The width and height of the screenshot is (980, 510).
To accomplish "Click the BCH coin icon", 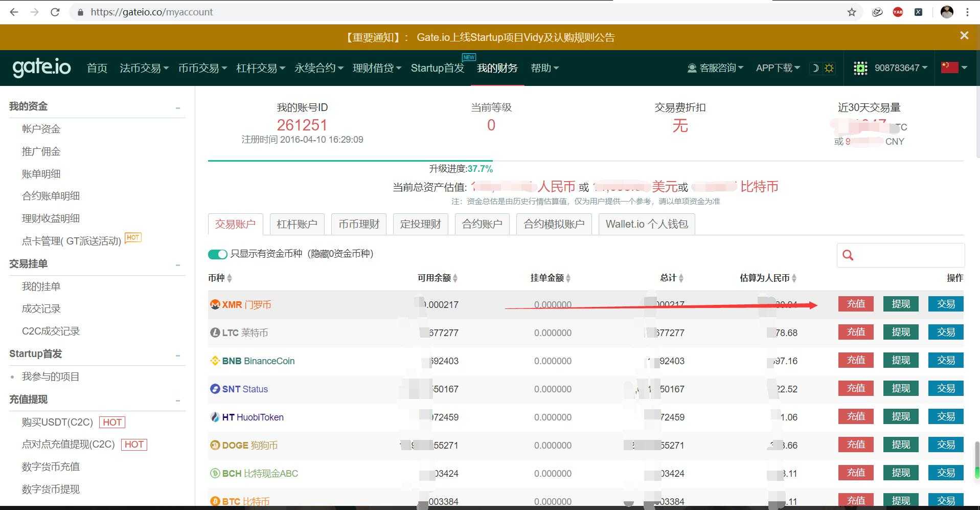I will [215, 473].
